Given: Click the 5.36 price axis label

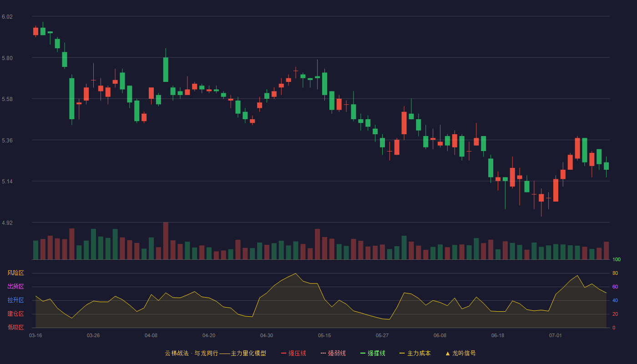Looking at the screenshot, I should point(7,141).
